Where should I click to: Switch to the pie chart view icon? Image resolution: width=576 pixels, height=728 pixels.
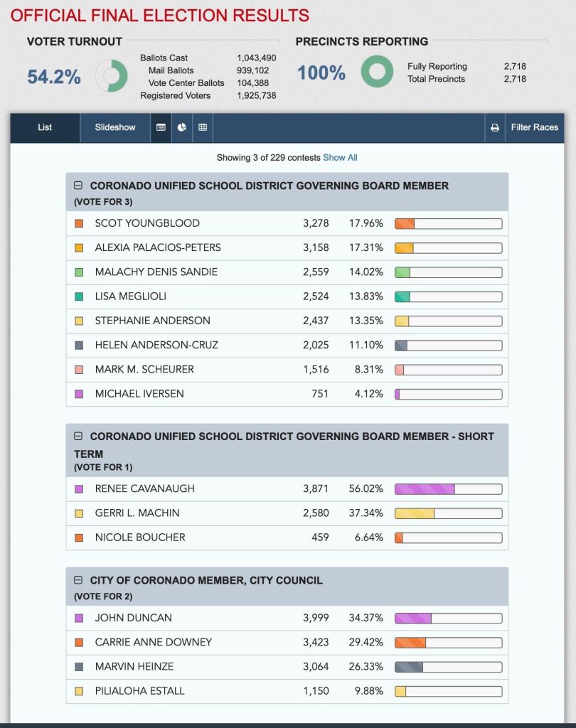182,127
